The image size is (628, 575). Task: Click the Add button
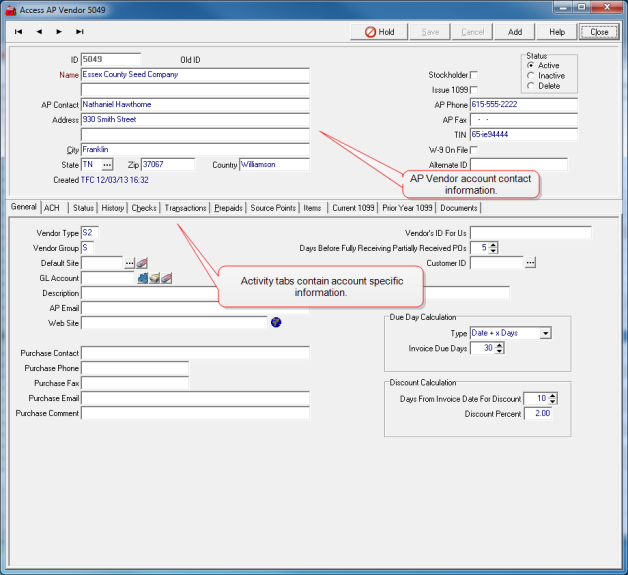pyautogui.click(x=514, y=32)
